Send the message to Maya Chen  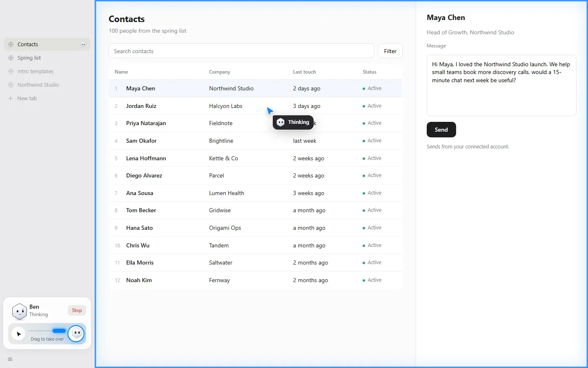(x=441, y=130)
